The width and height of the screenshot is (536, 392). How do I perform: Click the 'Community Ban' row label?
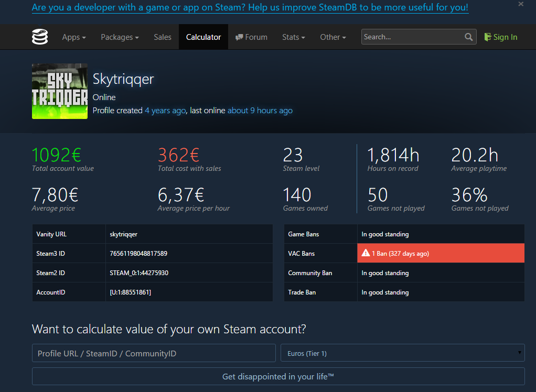[x=310, y=273]
